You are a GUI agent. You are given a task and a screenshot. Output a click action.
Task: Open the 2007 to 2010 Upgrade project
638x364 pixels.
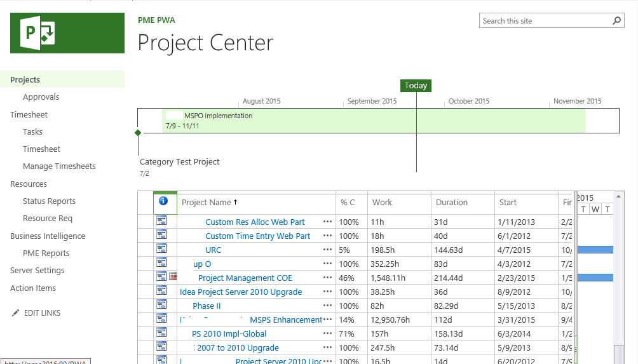click(238, 347)
